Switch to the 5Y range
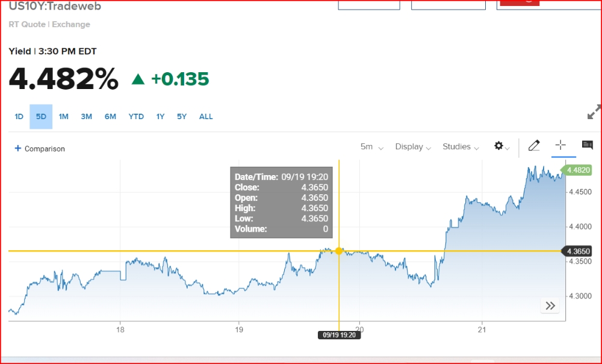Image resolution: width=602 pixels, height=364 pixels. coord(182,117)
